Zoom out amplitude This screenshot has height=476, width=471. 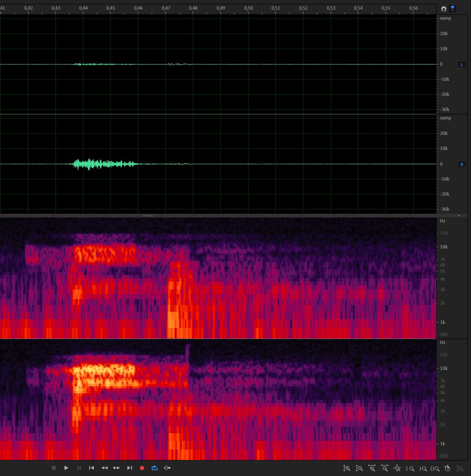[359, 468]
